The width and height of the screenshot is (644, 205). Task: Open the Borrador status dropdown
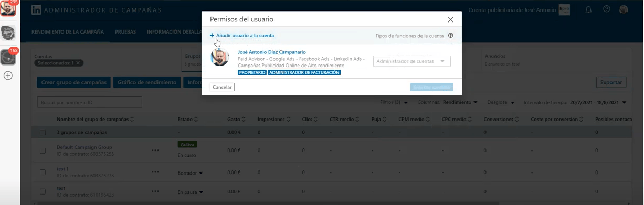[x=190, y=173]
